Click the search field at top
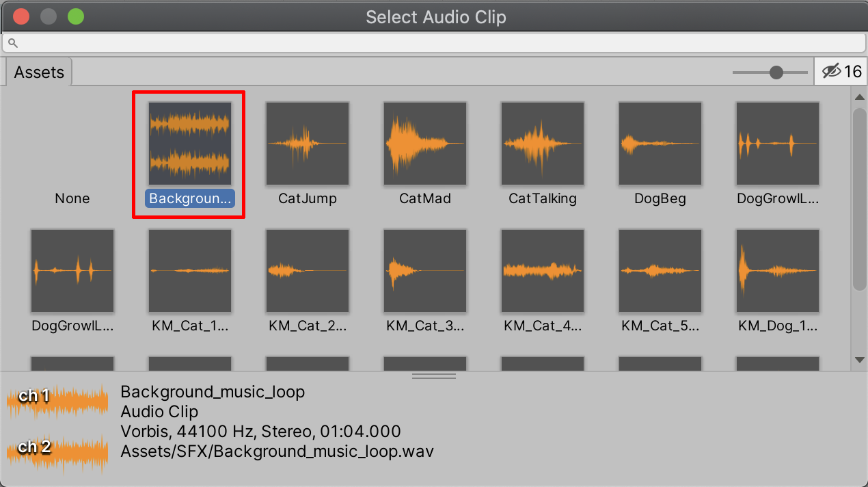The height and width of the screenshot is (487, 868). coord(437,43)
